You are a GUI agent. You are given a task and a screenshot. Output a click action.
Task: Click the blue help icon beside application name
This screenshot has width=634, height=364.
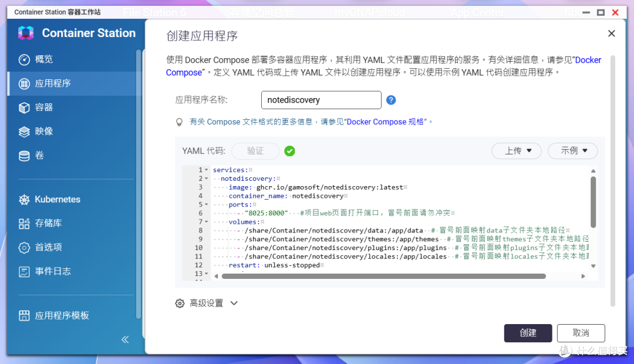(391, 100)
